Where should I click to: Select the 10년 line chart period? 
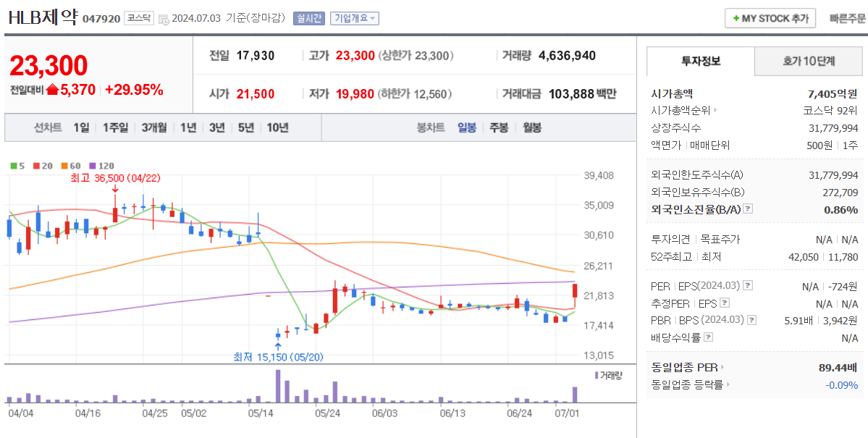click(277, 128)
